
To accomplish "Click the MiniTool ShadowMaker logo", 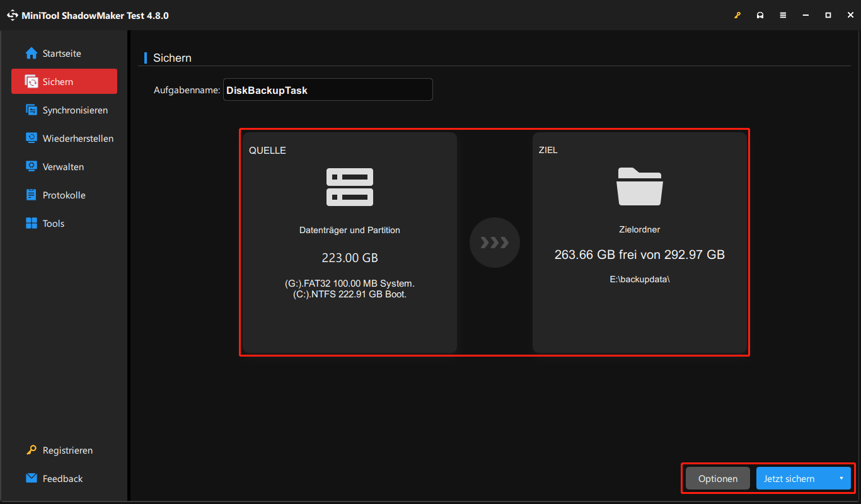I will coord(13,14).
